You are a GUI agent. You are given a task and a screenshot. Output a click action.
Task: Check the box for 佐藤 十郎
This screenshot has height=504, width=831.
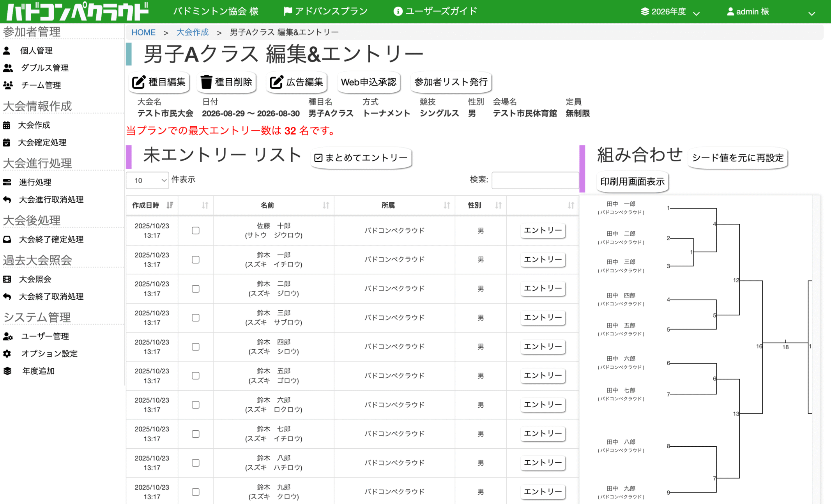coord(196,231)
